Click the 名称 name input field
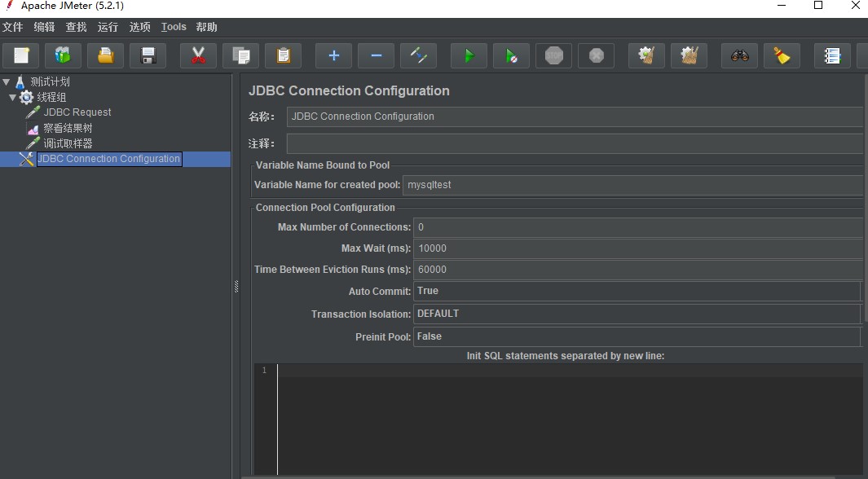Screen dimensions: 868x479 pyautogui.click(x=575, y=116)
